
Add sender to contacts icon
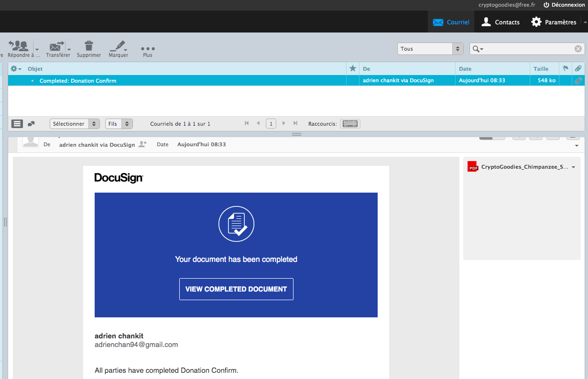pyautogui.click(x=142, y=144)
